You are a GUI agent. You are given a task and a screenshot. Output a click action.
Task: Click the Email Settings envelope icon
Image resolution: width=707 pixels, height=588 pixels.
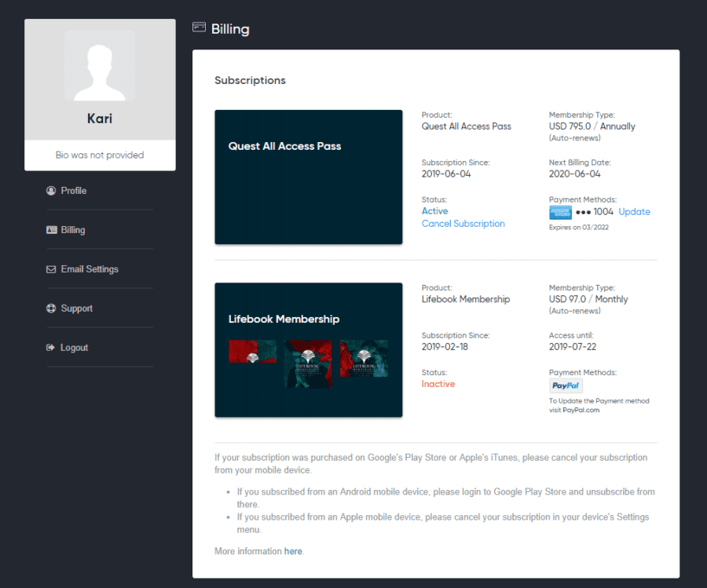tap(51, 269)
